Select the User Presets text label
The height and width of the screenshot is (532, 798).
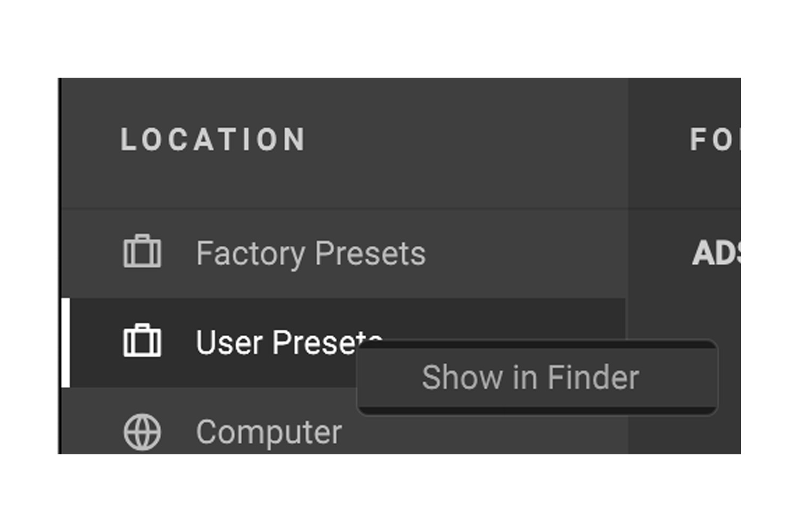[x=277, y=342]
